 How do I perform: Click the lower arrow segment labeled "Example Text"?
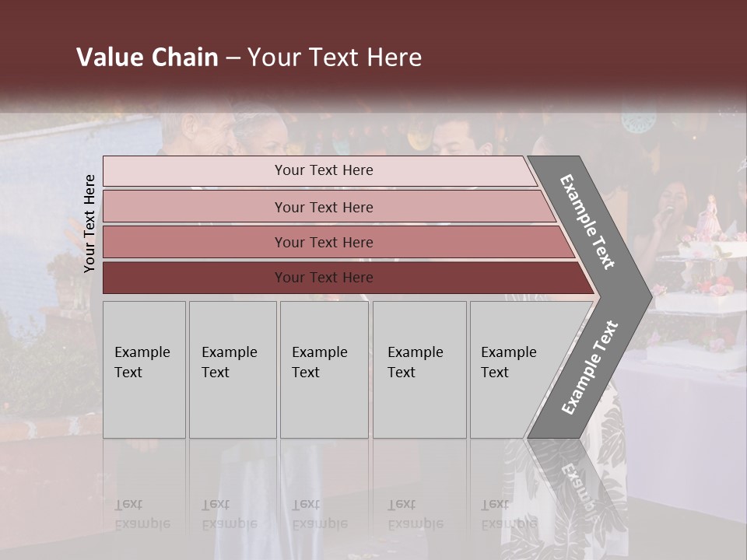(589, 367)
